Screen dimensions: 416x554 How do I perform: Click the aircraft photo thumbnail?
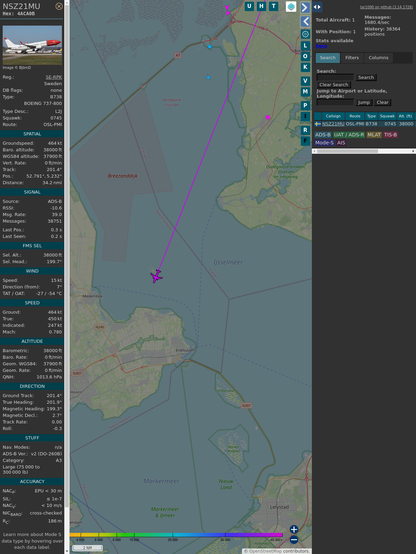(x=32, y=45)
